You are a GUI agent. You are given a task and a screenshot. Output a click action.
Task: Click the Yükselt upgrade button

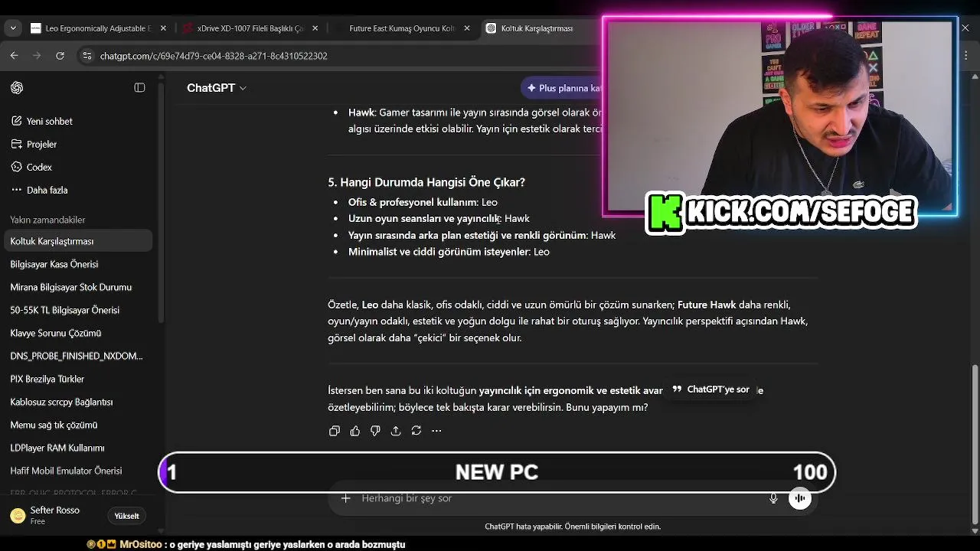coord(126,516)
